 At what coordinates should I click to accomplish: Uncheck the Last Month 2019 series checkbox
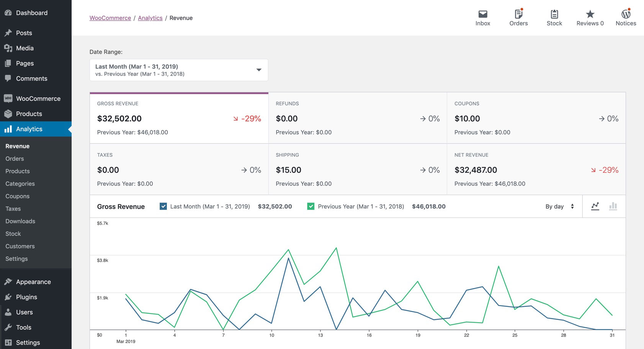(163, 206)
